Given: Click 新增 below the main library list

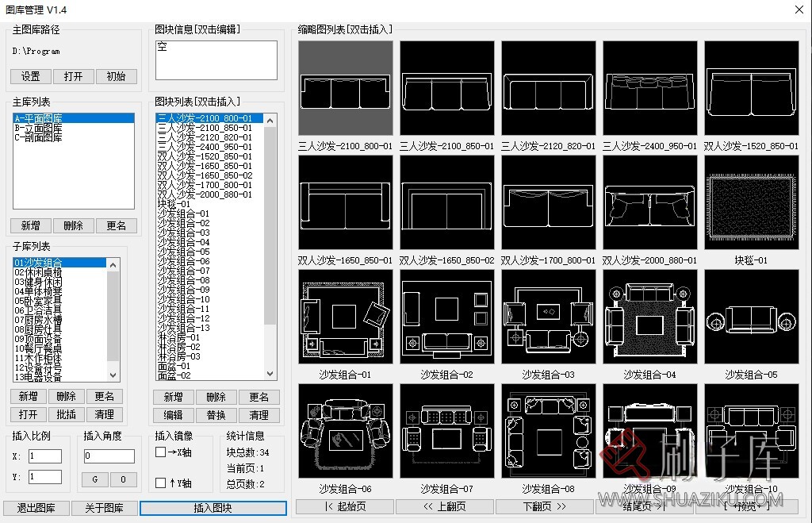Looking at the screenshot, I should tap(30, 225).
